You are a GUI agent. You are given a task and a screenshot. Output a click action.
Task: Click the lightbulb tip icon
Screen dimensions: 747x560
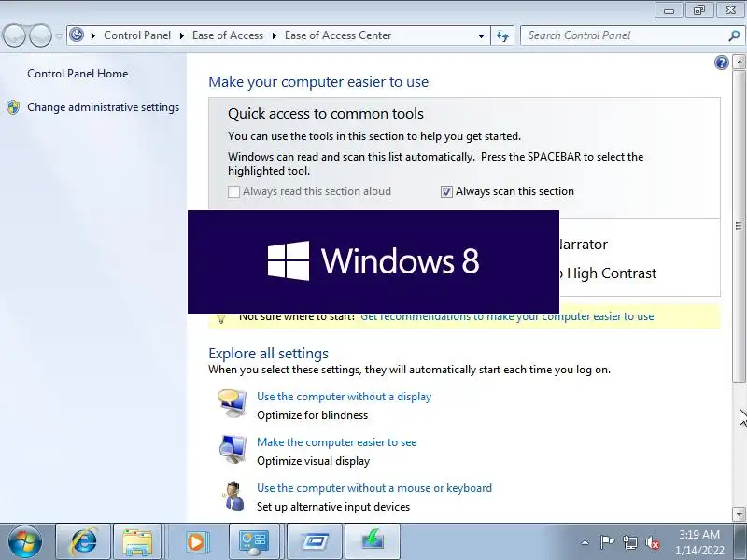[221, 318]
